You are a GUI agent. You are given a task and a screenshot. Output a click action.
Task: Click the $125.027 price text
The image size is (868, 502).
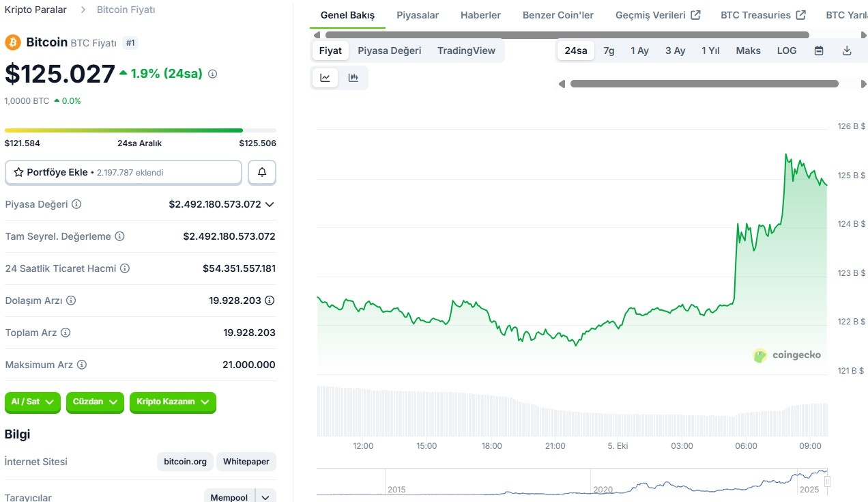(60, 74)
